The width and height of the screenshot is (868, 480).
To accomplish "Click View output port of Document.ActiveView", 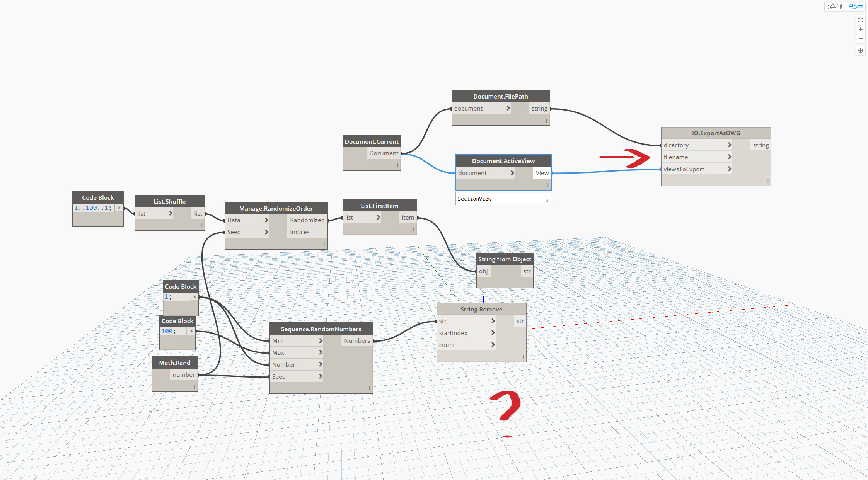I will click(542, 173).
